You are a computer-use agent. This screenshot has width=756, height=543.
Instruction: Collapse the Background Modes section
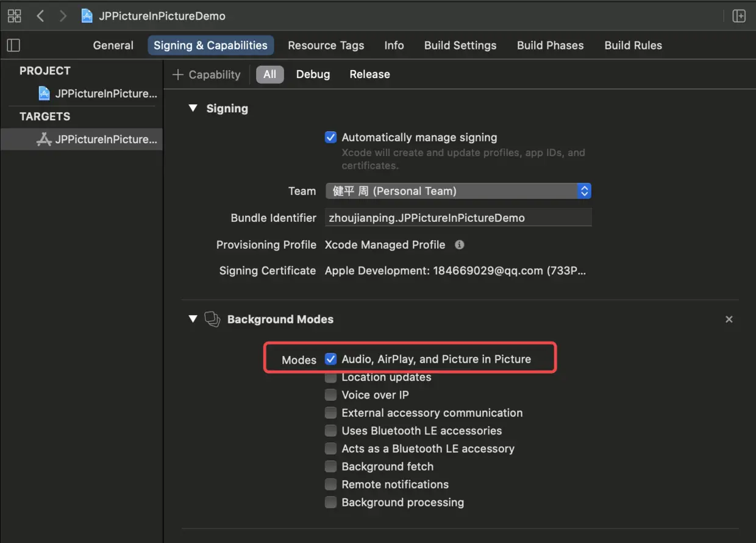coord(193,319)
